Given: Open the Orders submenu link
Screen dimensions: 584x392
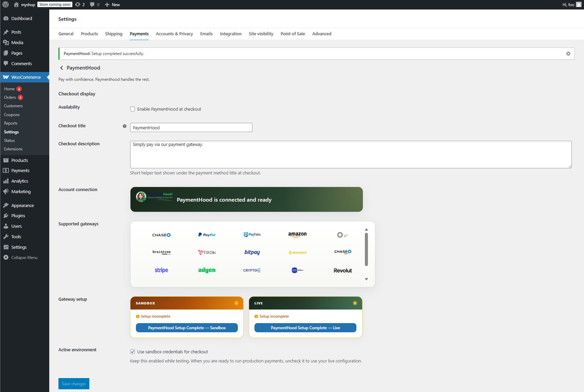Looking at the screenshot, I should click(10, 97).
